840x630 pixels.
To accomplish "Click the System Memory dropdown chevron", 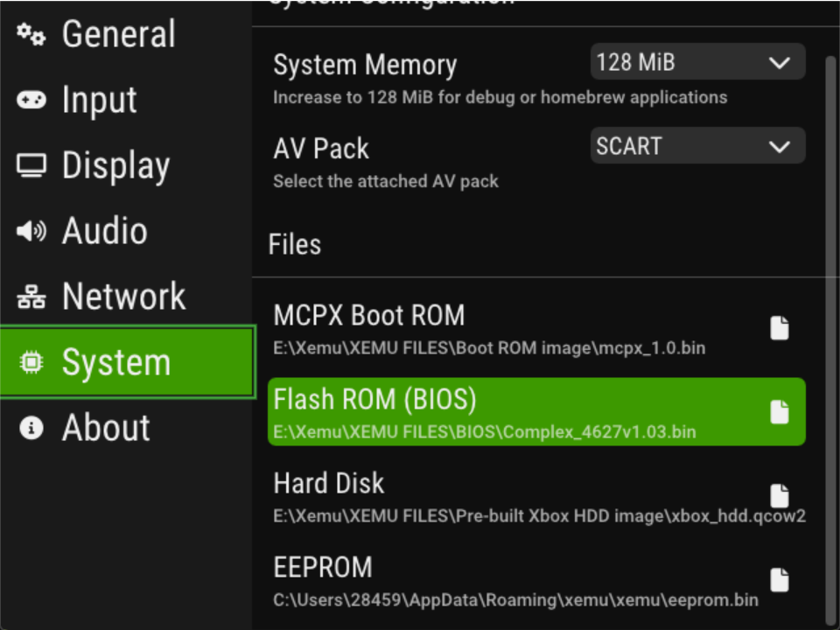I will [780, 63].
